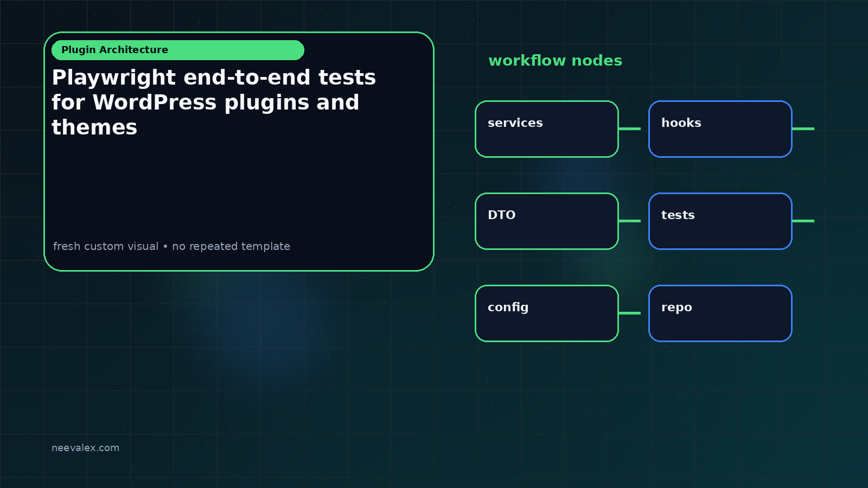The image size is (868, 488).
Task: Click the 'workflow nodes' heading
Action: click(555, 61)
